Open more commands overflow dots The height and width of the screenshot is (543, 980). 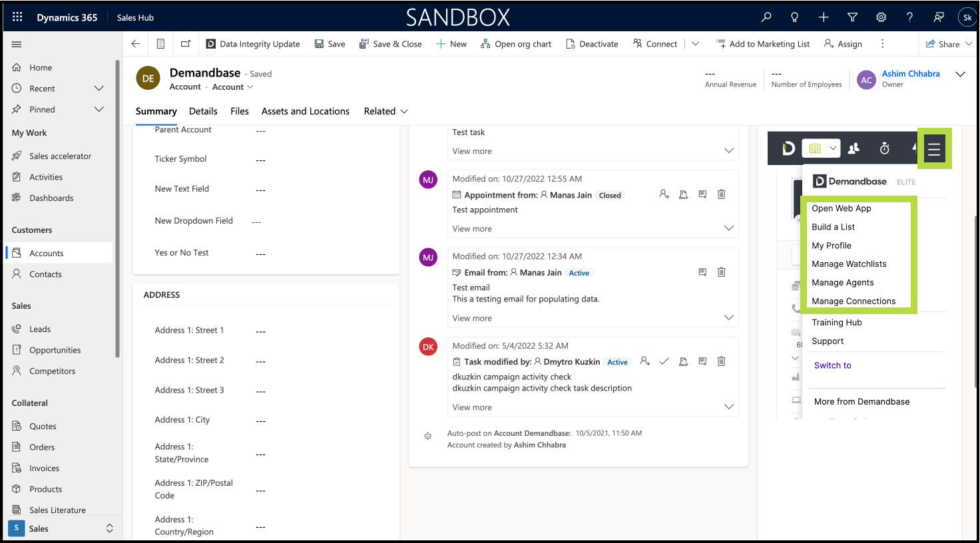(x=883, y=44)
